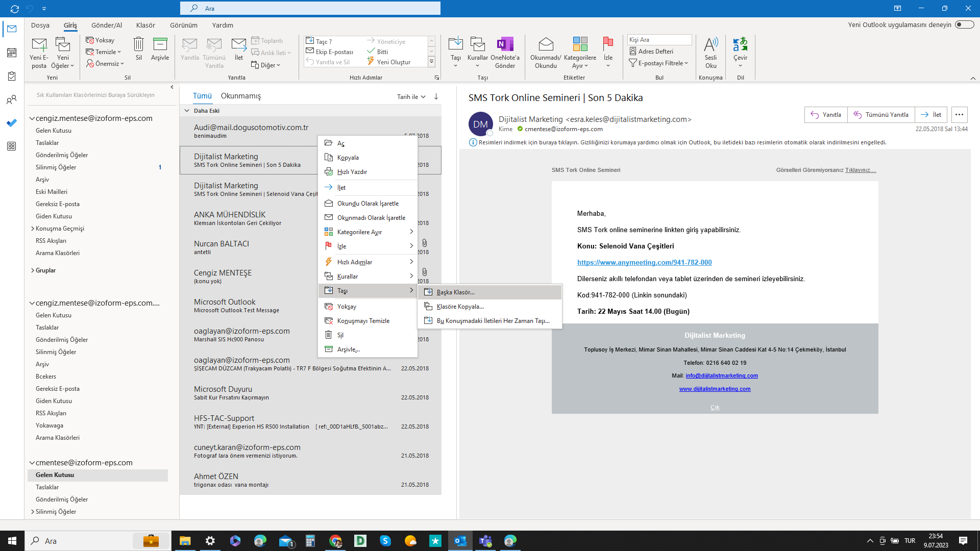Expand Quick Steps gallery more arrow
This screenshot has height=551, width=980.
tap(431, 62)
